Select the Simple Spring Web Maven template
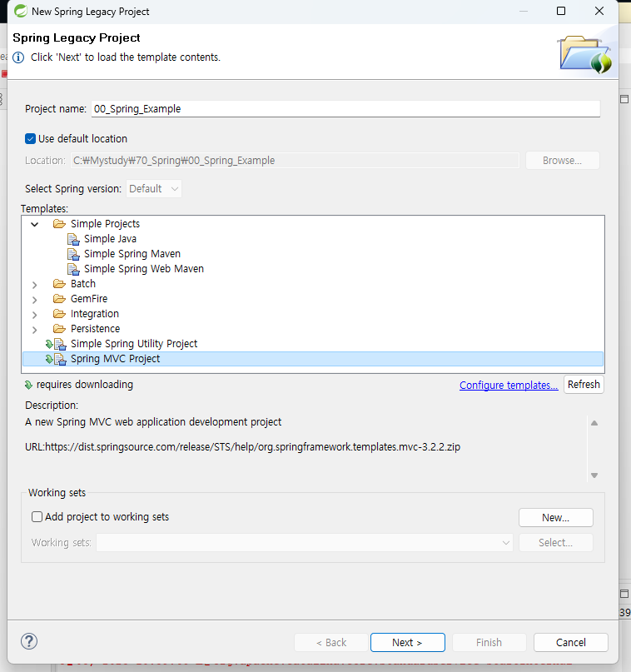 click(143, 269)
